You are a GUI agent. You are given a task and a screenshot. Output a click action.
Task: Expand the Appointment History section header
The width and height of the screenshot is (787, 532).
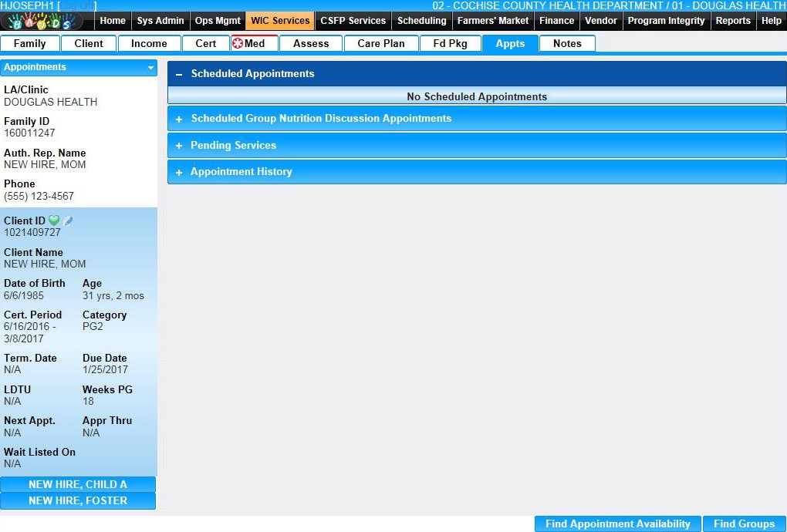[241, 172]
